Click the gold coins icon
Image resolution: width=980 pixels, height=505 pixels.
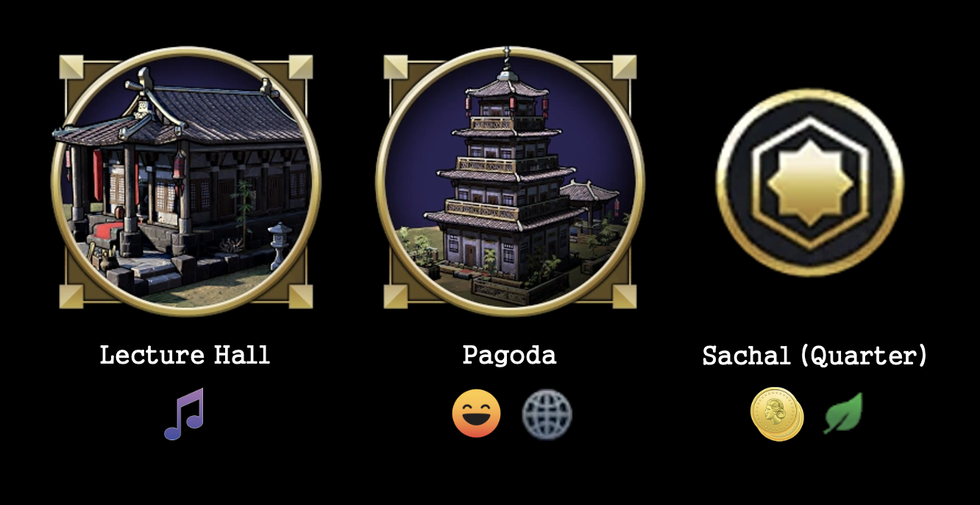point(777,414)
